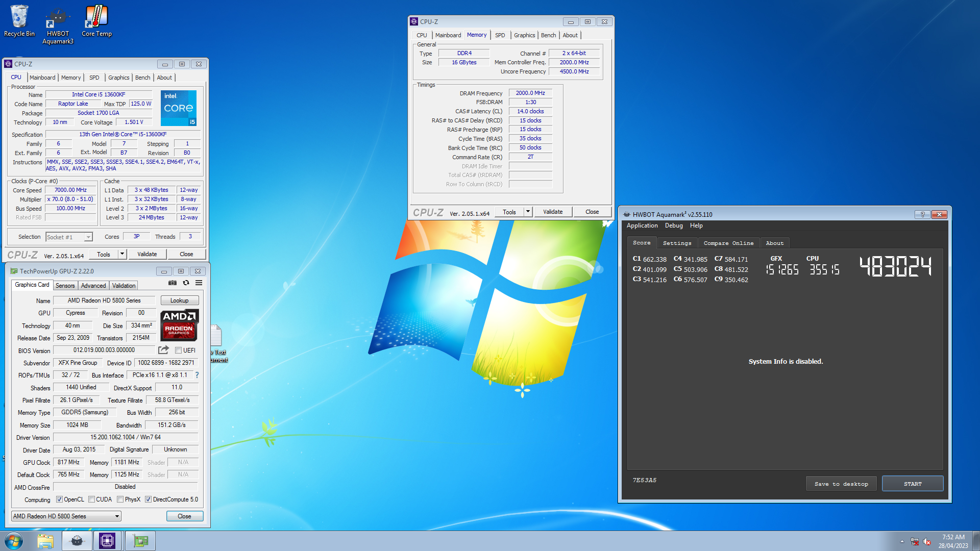Click the HWBOT Aquamark title bar icon
The height and width of the screenshot is (551, 980).
(626, 214)
